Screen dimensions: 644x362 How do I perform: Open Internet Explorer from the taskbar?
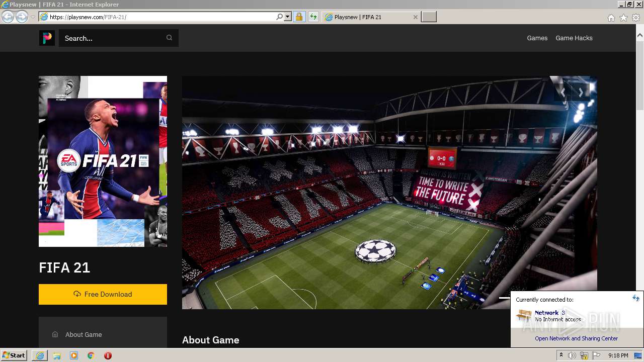40,355
